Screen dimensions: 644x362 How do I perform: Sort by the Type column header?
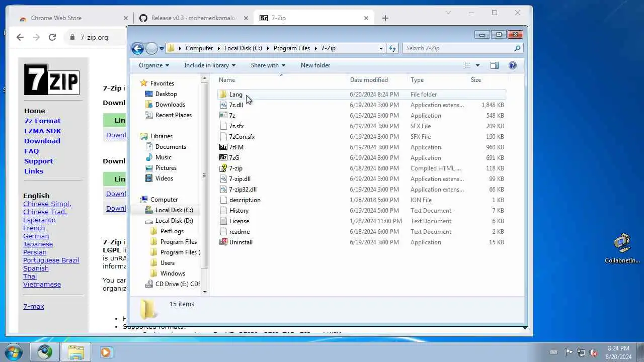(x=438, y=80)
